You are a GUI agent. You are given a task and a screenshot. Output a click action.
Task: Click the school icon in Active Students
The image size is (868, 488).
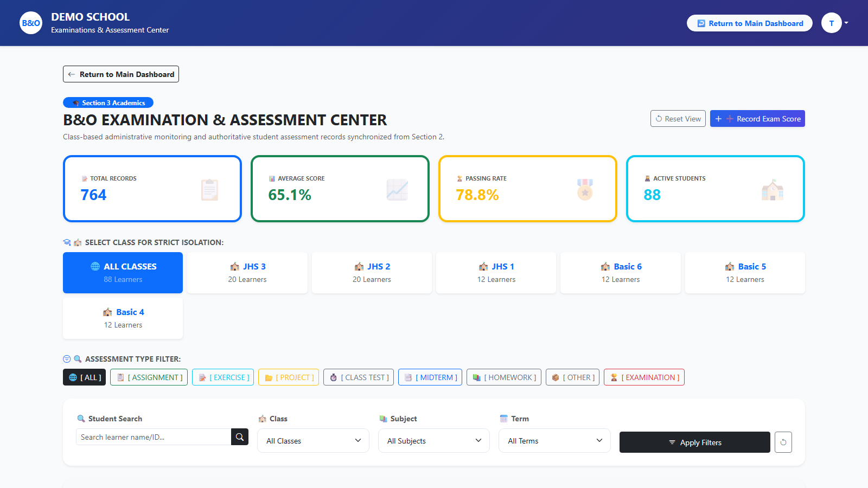click(x=773, y=190)
